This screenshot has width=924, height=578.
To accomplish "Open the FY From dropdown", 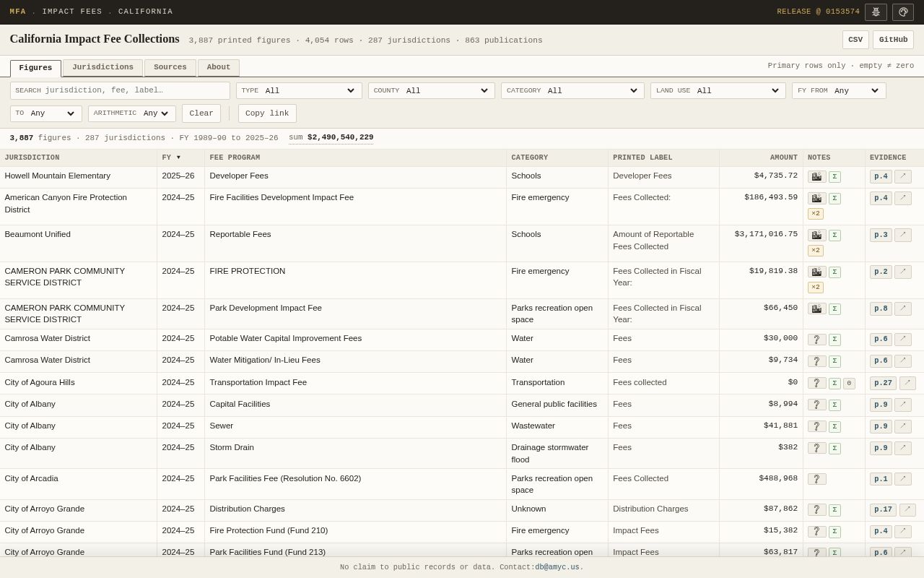I will pos(839,91).
